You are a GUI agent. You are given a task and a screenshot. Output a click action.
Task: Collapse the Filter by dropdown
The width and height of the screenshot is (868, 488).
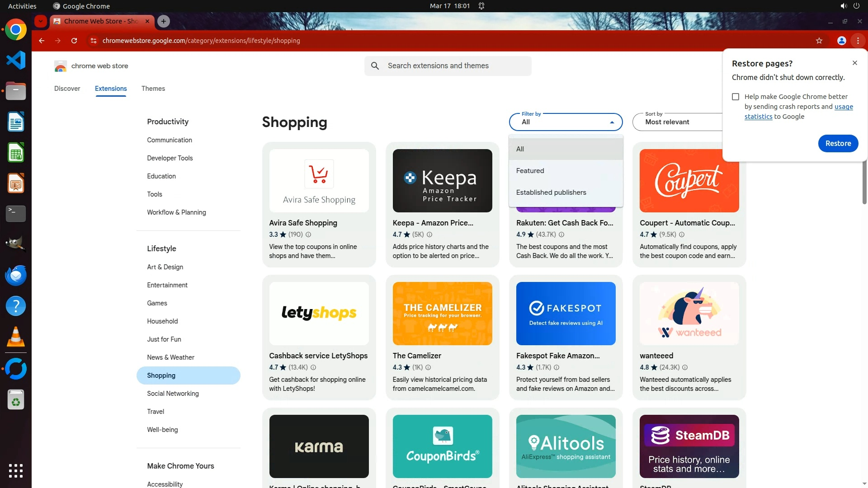[x=566, y=122]
